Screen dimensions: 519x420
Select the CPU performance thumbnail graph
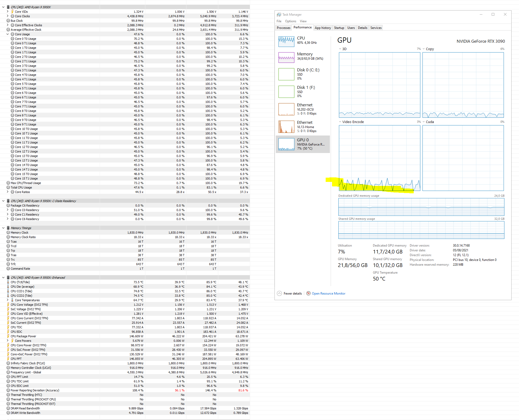pyautogui.click(x=286, y=42)
